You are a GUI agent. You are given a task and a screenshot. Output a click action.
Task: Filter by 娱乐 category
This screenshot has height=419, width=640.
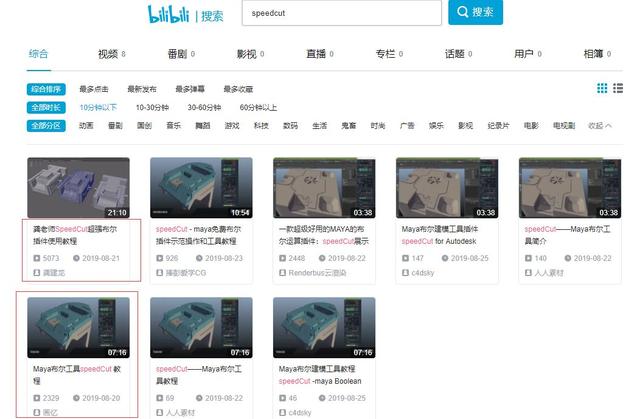[x=436, y=126]
